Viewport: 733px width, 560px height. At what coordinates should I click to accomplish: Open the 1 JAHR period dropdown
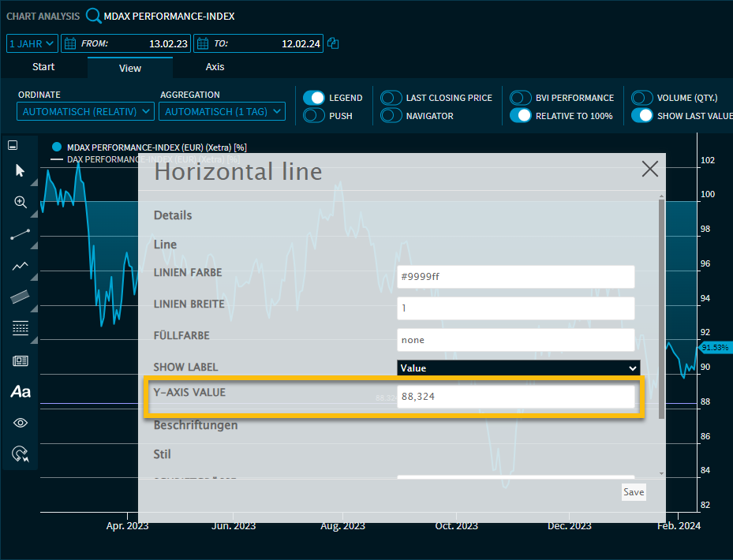(x=32, y=43)
